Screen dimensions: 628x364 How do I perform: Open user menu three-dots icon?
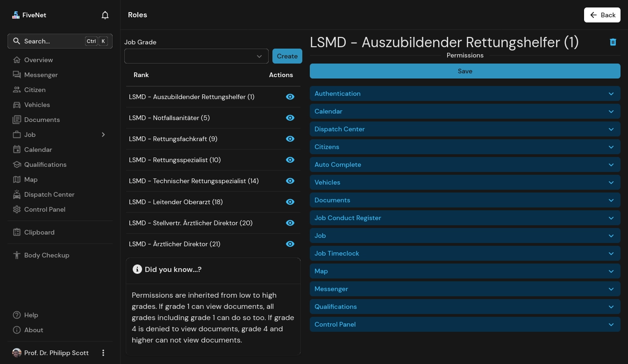[103, 353]
